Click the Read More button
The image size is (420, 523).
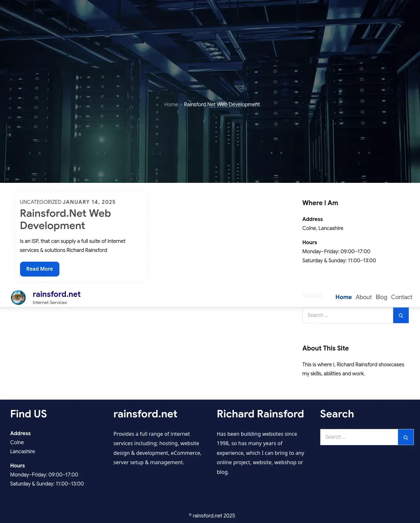(40, 269)
